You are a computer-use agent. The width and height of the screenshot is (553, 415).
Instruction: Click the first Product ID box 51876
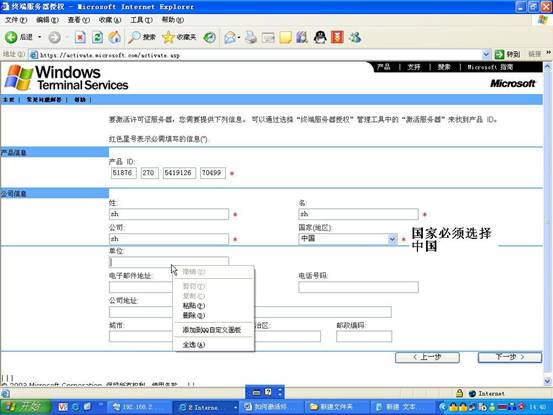point(123,173)
